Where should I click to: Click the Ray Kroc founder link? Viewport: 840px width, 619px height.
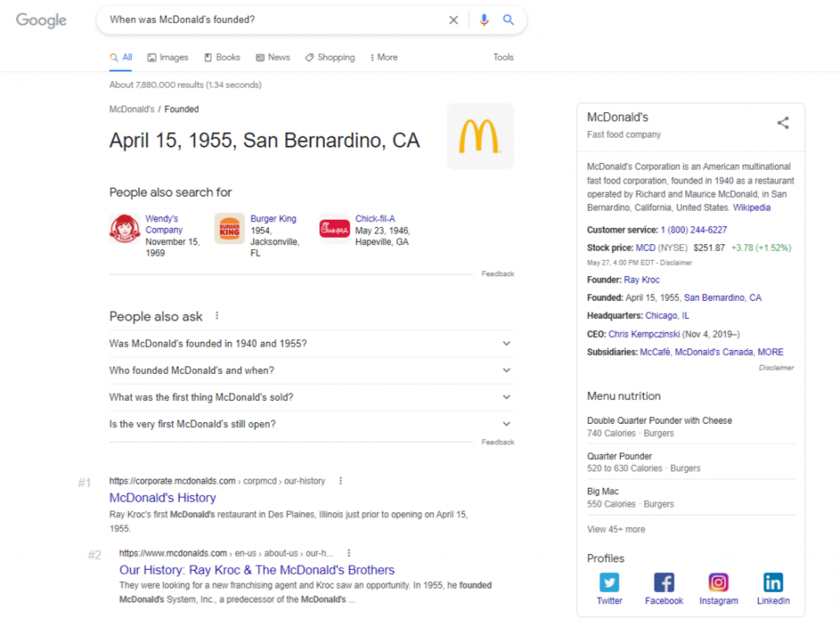point(641,279)
